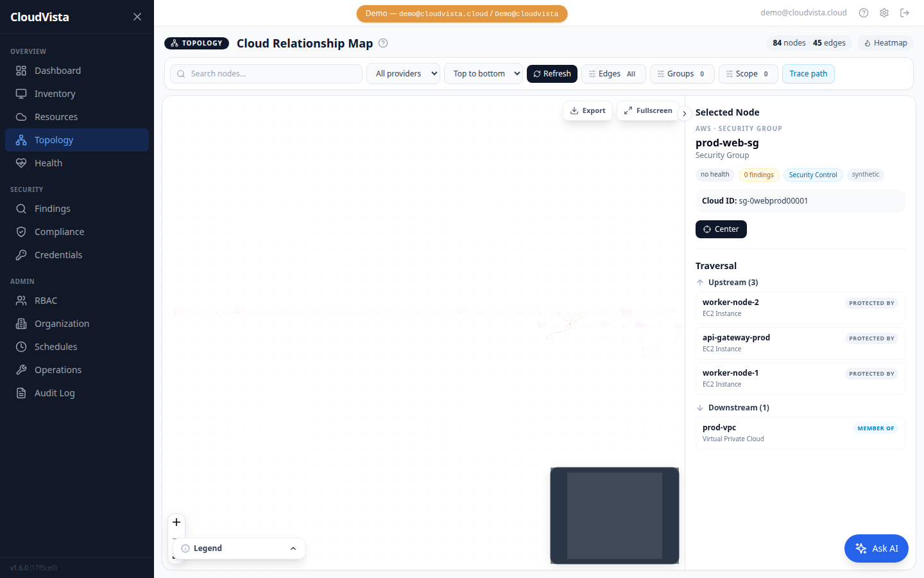This screenshot has width=924, height=578.
Task: Open the Dashboard page
Action: 58,70
